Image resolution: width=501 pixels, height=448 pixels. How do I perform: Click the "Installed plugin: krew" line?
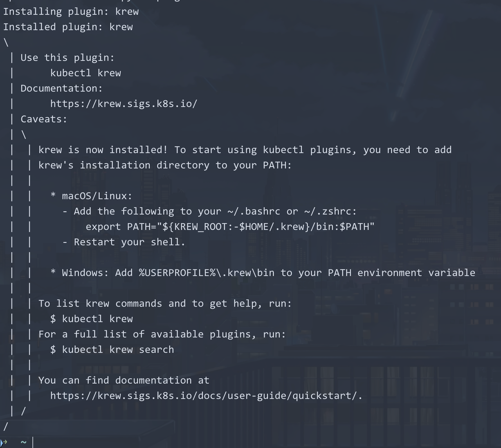(68, 27)
